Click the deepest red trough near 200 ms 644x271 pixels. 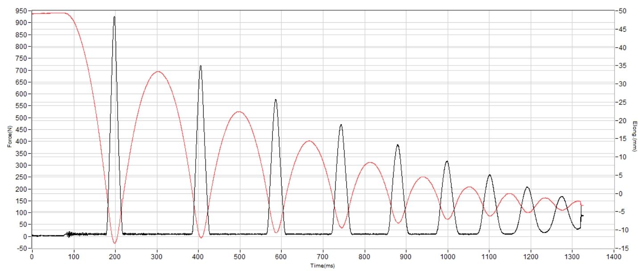pos(115,243)
